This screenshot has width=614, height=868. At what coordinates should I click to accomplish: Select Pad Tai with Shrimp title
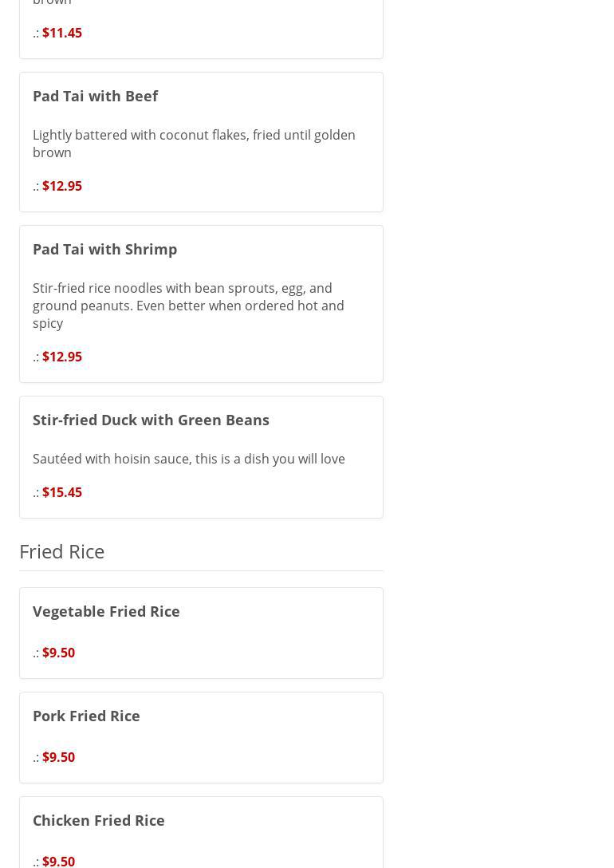pos(104,249)
